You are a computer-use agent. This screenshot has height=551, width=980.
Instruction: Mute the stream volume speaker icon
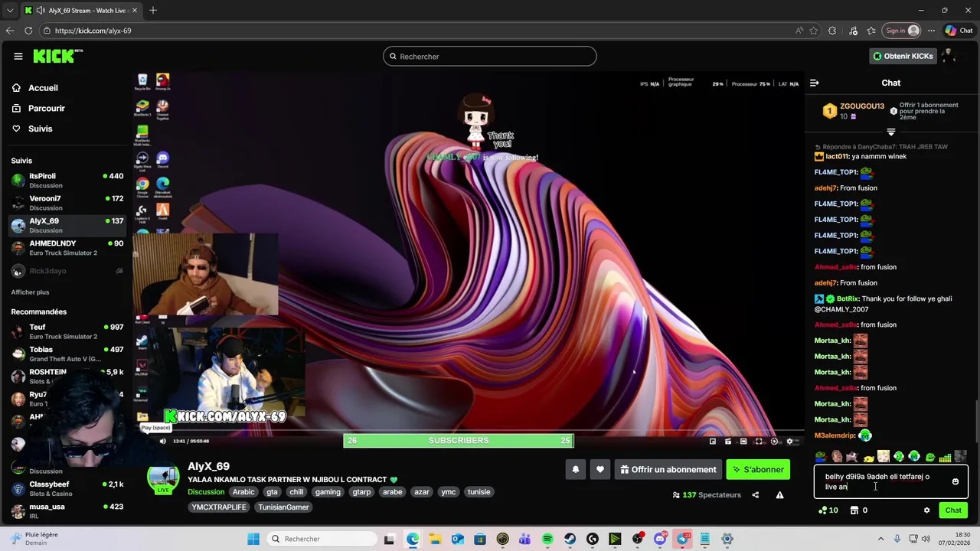pyautogui.click(x=162, y=441)
